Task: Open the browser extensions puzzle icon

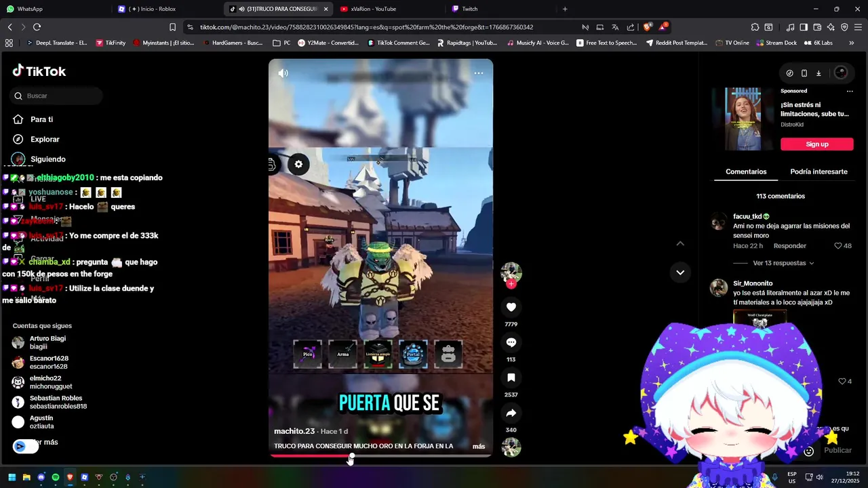Action: click(755, 27)
